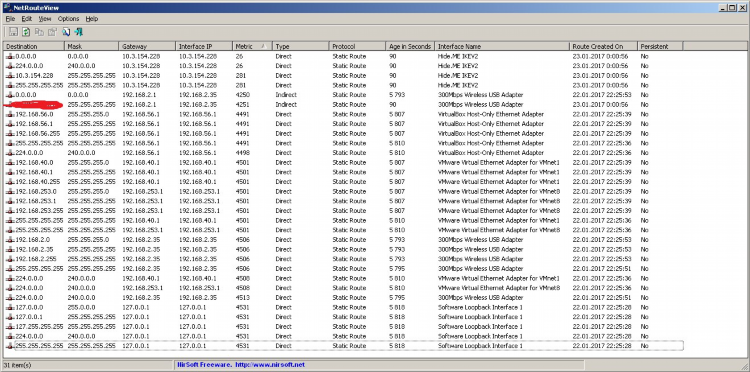Click the Save Selected Items toolbar icon
The height and width of the screenshot is (372, 750).
coord(13,32)
